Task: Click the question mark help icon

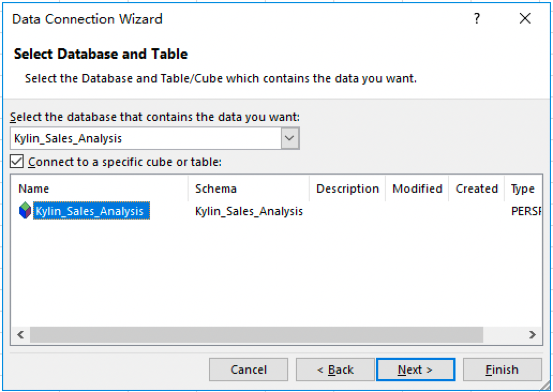Action: click(x=476, y=19)
